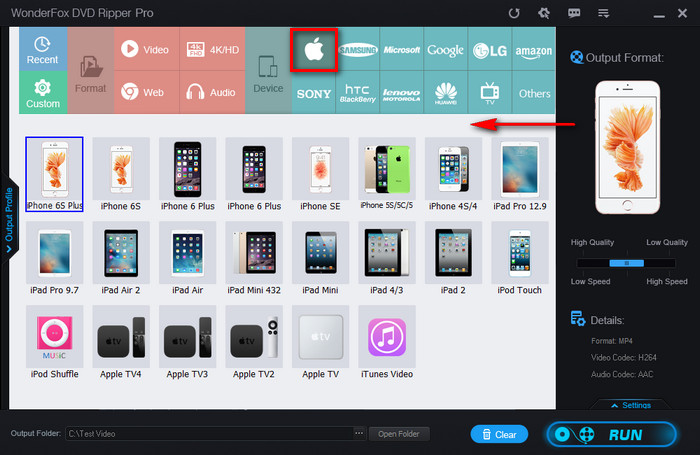This screenshot has width=700, height=455.
Task: Select the Google brand icon
Action: pyautogui.click(x=446, y=50)
